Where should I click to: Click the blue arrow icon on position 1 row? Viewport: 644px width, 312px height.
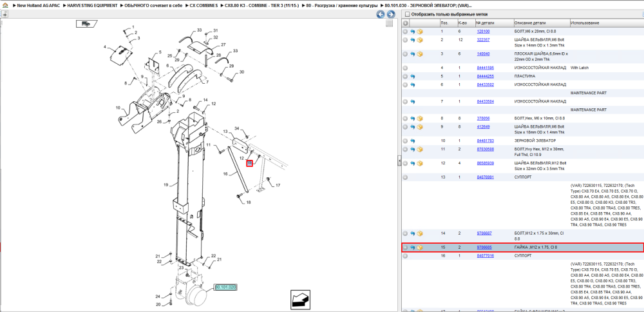point(412,32)
